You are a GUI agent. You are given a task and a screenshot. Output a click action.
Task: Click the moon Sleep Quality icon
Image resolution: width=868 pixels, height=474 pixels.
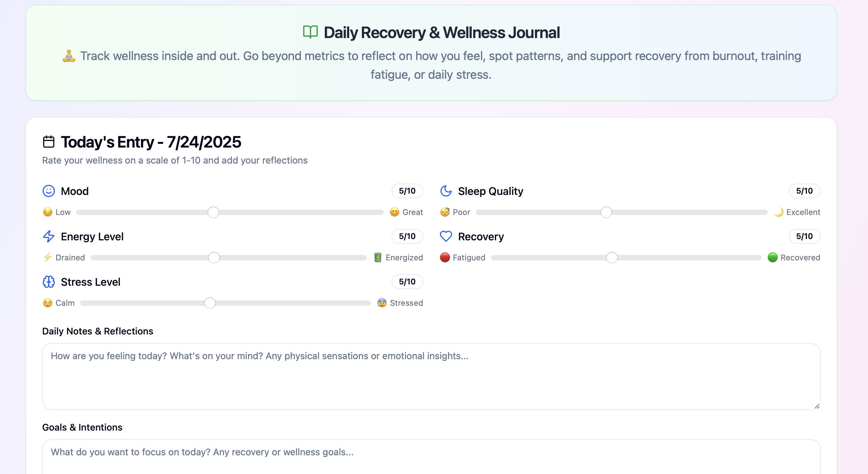[x=446, y=191]
